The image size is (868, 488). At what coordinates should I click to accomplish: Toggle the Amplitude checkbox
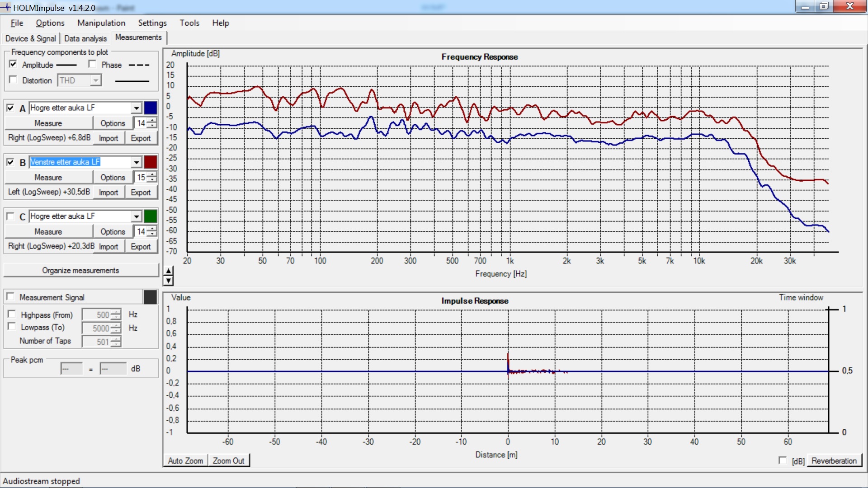13,64
